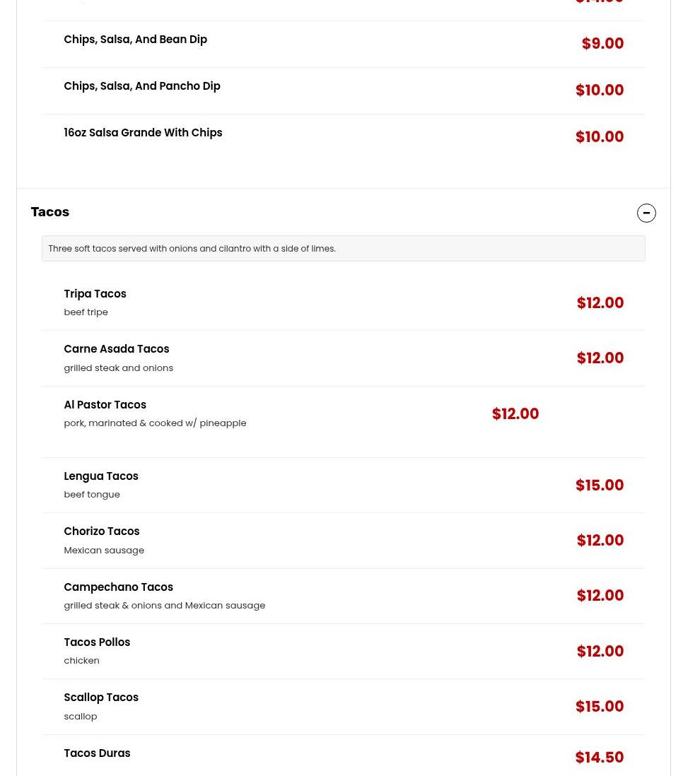Click the $14.50 Tacos Duras price

pos(599,758)
